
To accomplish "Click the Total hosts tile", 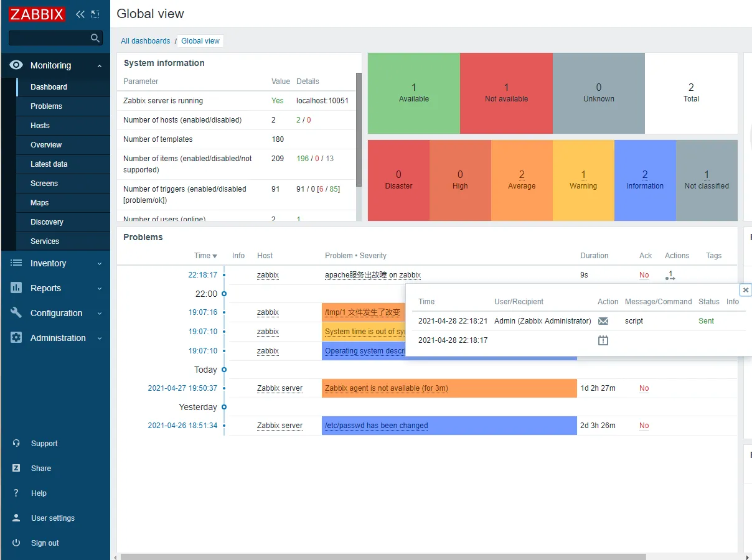I will [691, 93].
